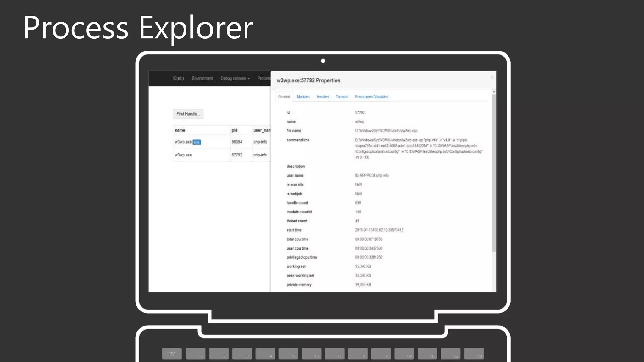Click the start time value
This screenshot has width=644, height=362.
tap(379, 230)
